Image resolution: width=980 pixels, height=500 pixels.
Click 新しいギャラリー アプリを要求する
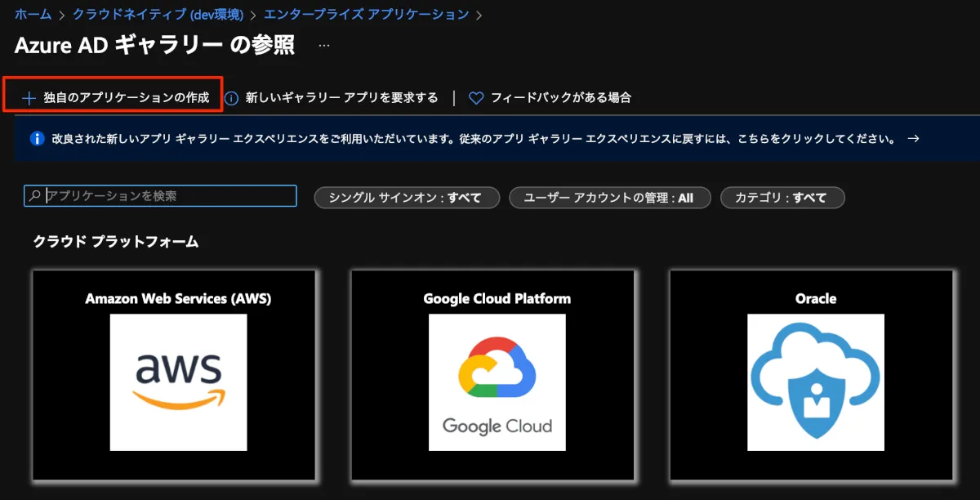(x=342, y=98)
